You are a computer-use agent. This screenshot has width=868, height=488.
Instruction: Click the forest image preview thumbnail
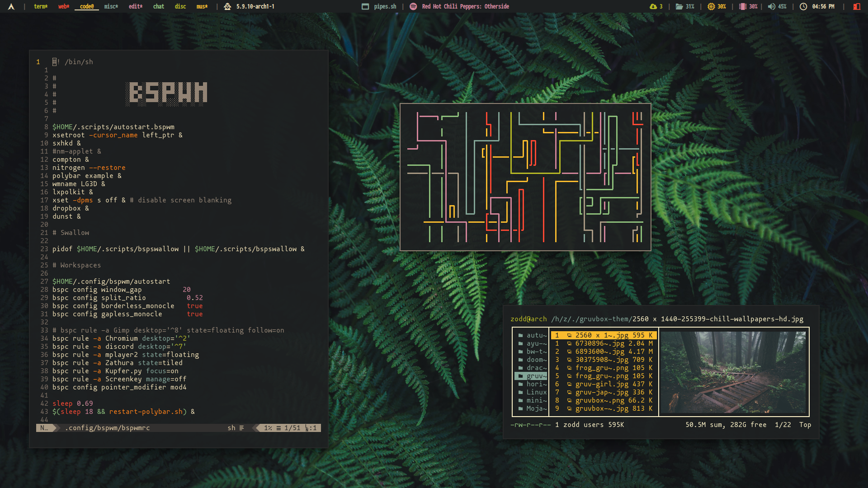pyautogui.click(x=733, y=372)
